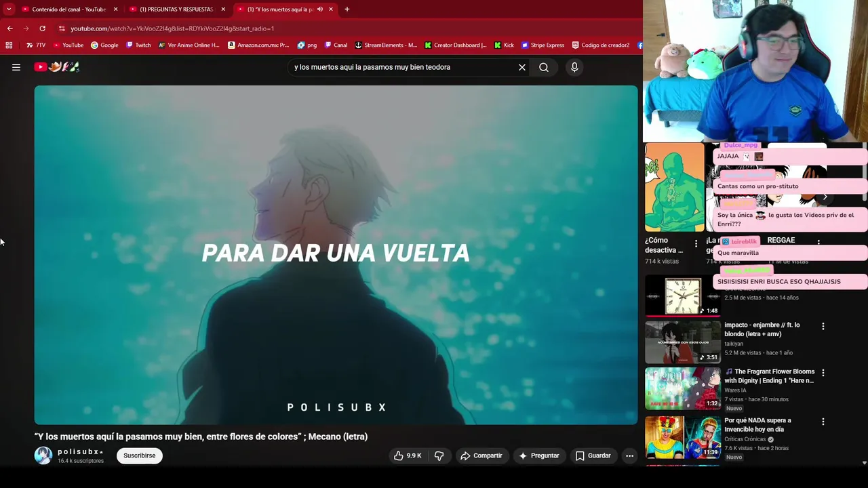Open polisubx channel avatar

pyautogui.click(x=43, y=455)
